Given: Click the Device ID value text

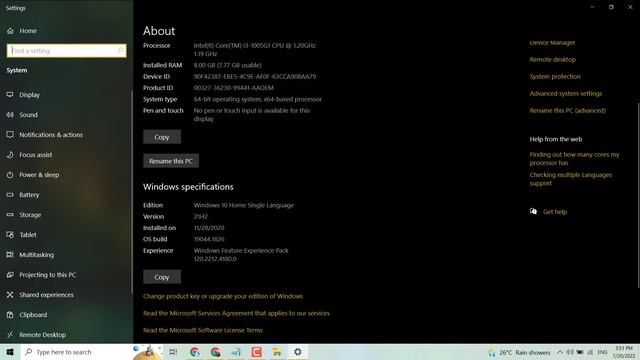Looking at the screenshot, I should click(255, 76).
